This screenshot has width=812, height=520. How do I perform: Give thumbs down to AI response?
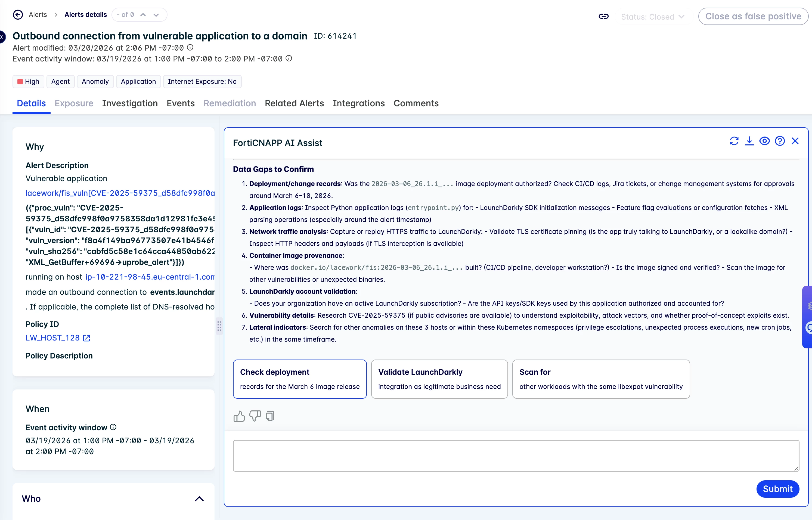point(255,416)
